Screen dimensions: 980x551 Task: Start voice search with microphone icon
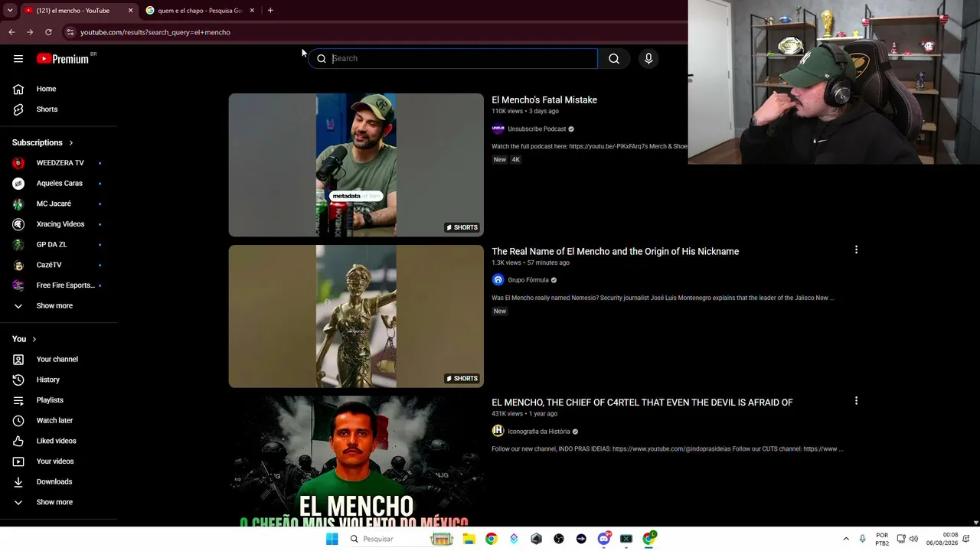coord(648,59)
